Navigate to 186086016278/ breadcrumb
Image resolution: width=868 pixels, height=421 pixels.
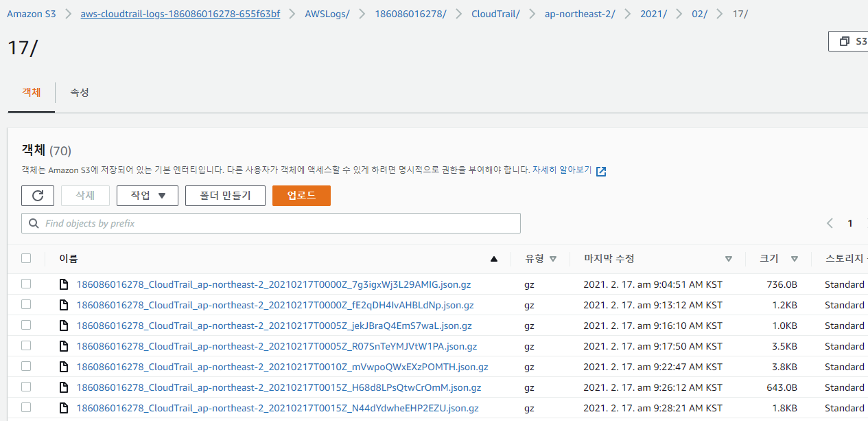[x=410, y=14]
